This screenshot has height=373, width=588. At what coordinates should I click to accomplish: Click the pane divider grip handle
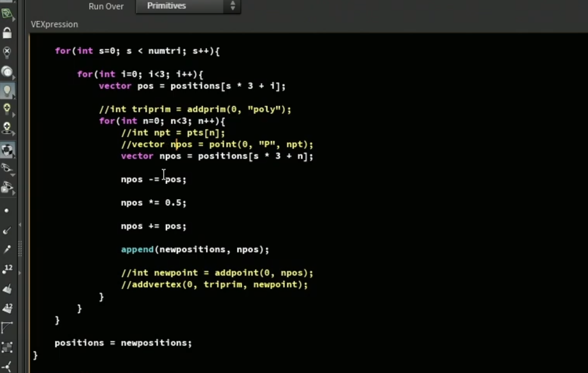[20, 249]
